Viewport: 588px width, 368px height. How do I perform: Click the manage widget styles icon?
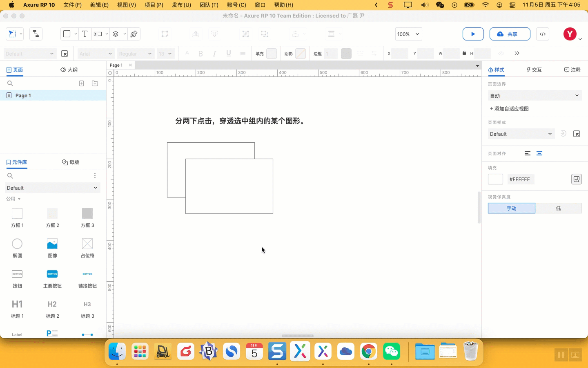coord(65,54)
